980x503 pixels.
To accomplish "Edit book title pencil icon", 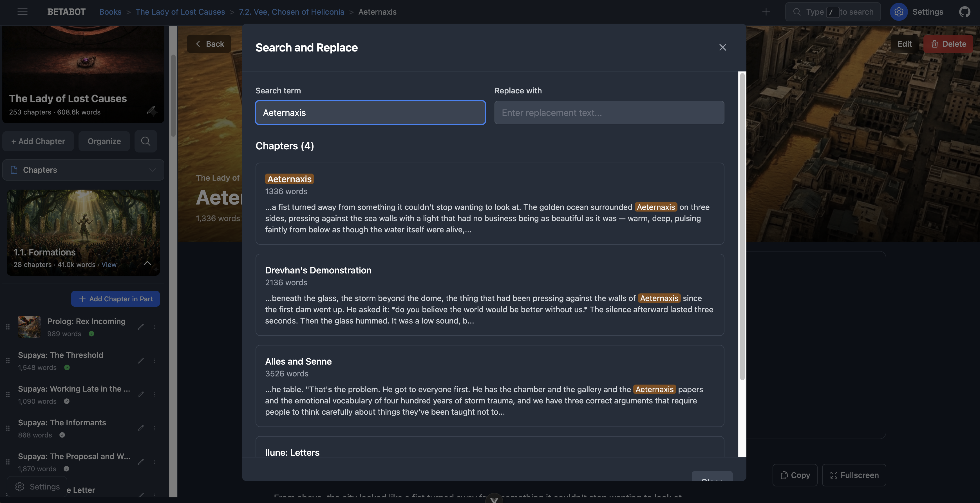I will 151,110.
